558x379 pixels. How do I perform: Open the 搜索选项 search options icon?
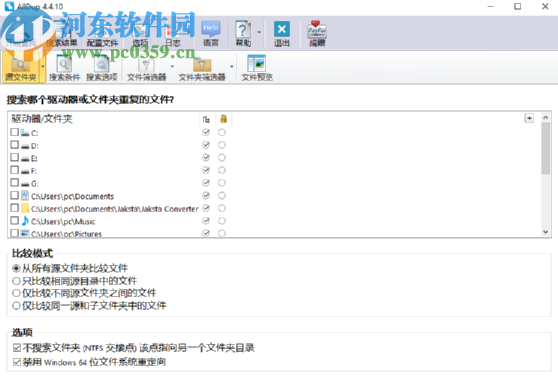tap(102, 68)
